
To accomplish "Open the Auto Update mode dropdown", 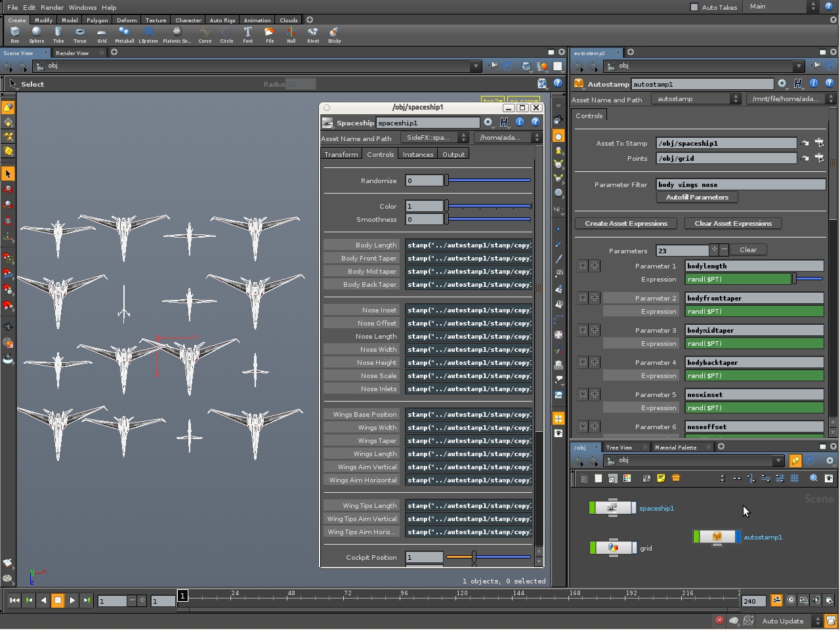I will (x=790, y=621).
